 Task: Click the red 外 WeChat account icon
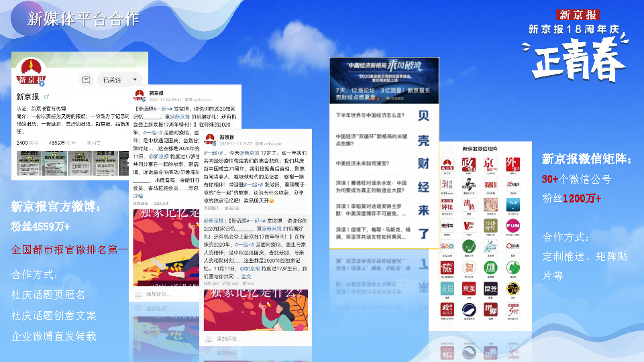[513, 166]
